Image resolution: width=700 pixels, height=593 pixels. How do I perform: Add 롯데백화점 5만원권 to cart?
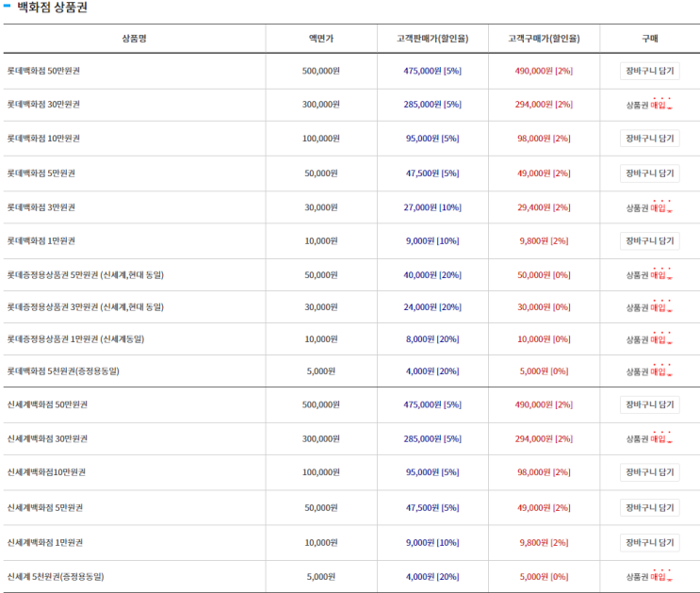[x=649, y=173]
